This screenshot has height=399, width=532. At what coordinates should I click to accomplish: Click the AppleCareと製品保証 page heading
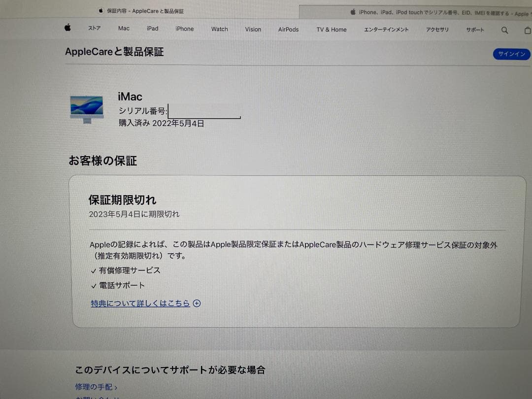[x=114, y=52]
